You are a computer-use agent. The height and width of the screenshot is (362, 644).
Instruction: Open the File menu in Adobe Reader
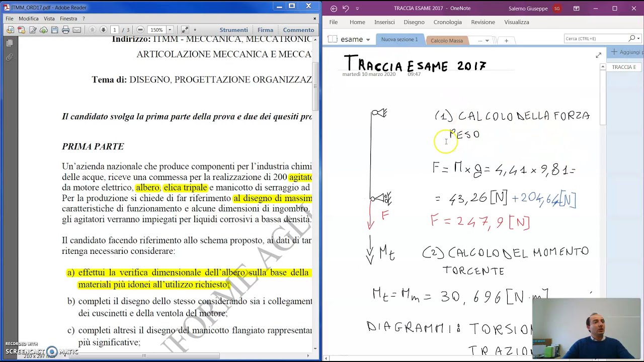click(x=10, y=19)
